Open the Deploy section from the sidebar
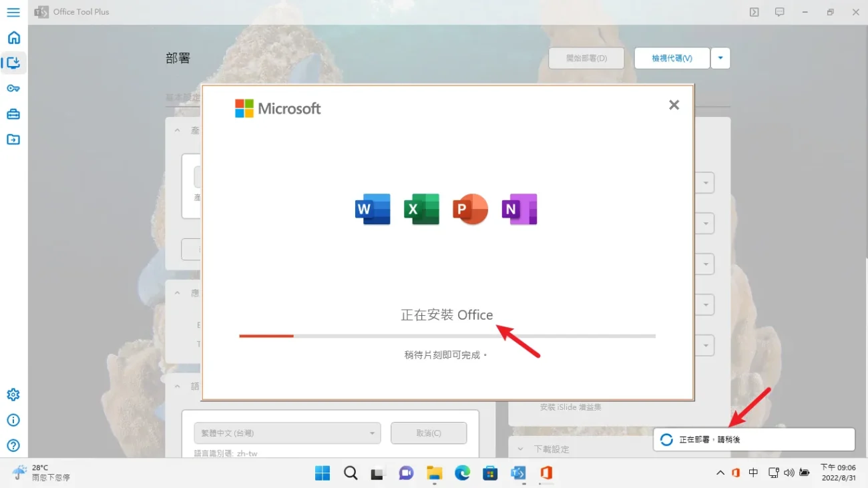 (x=13, y=63)
